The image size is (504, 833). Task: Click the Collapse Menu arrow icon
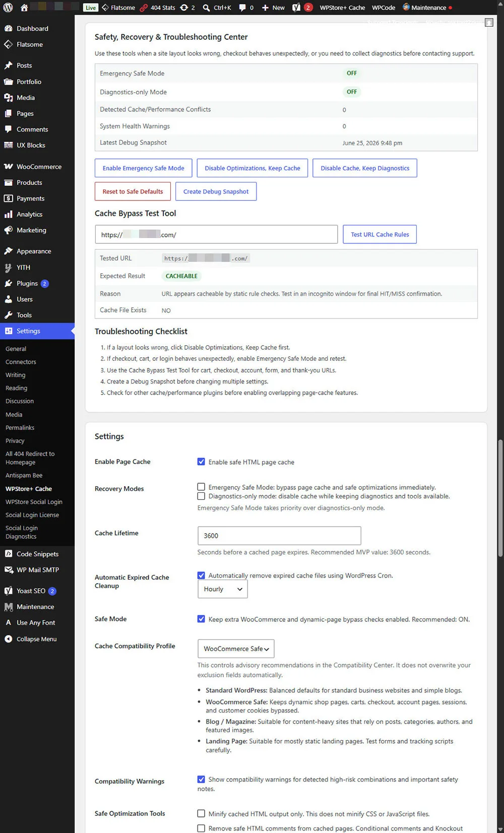(x=9, y=639)
